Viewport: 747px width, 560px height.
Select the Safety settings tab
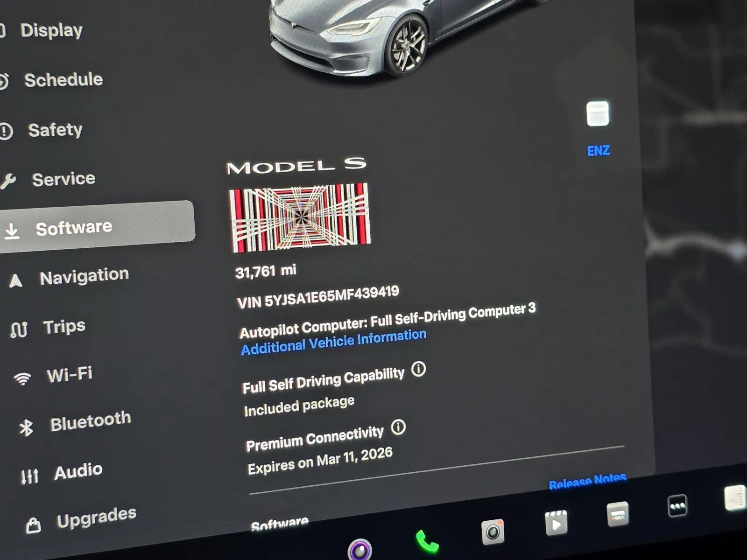pos(56,130)
